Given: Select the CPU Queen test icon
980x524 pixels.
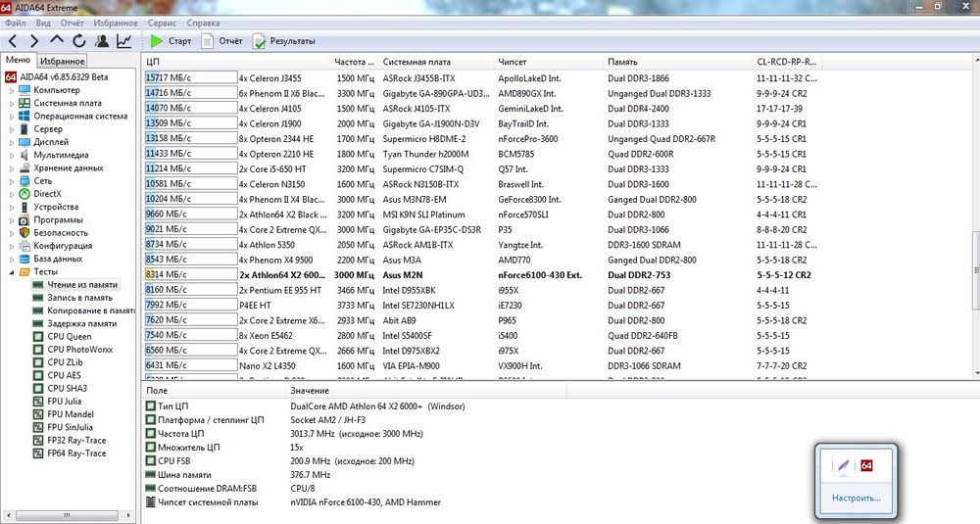Looking at the screenshot, I should (38, 337).
